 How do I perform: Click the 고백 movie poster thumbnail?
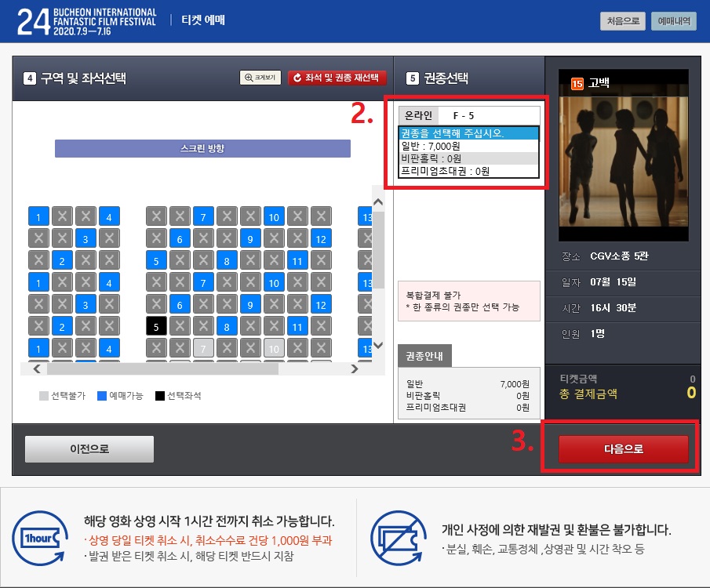click(x=624, y=155)
